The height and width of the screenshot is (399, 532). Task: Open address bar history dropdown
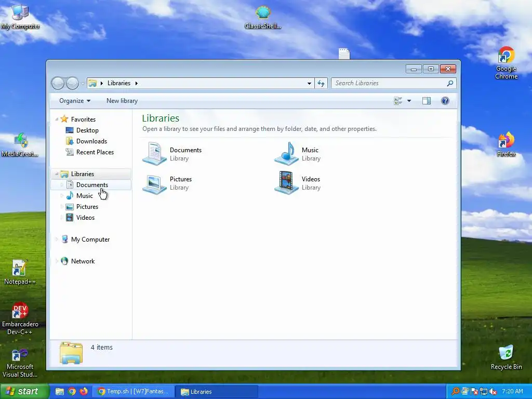click(x=309, y=83)
